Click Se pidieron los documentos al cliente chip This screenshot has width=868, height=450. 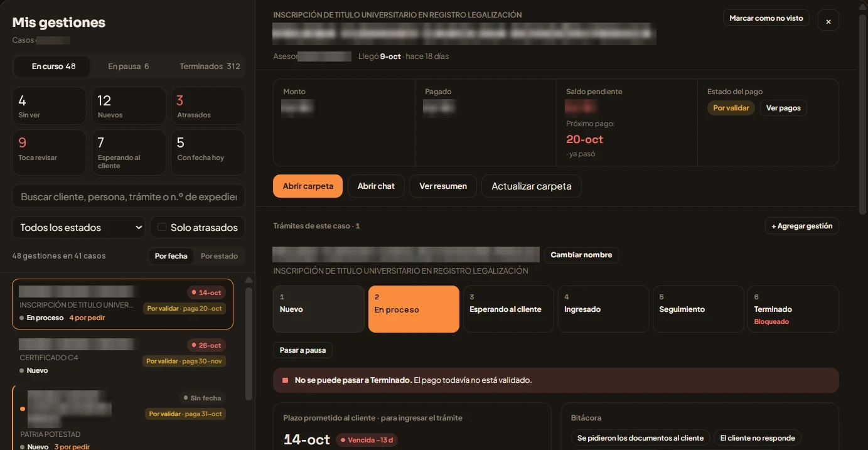(x=641, y=438)
